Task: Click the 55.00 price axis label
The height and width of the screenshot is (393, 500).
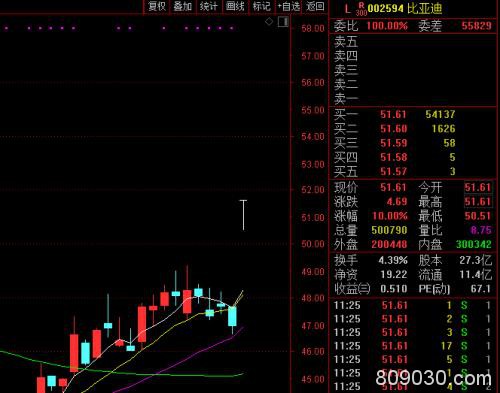Action: point(313,110)
